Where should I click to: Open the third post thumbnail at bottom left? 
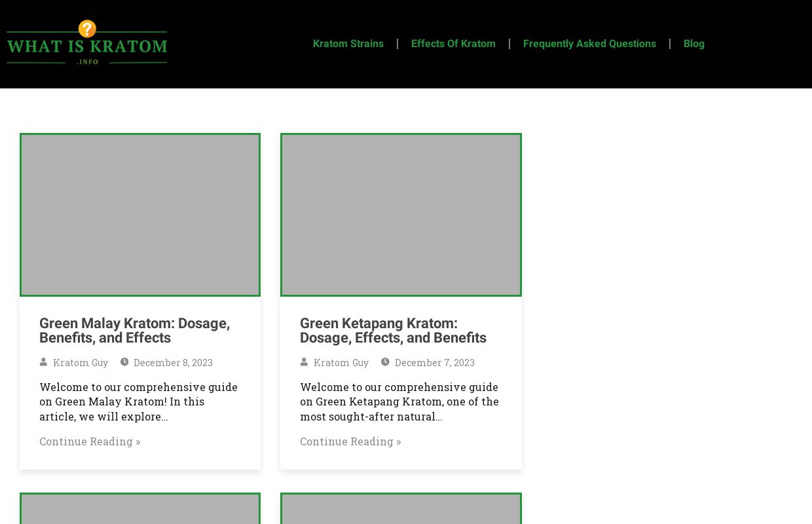tap(140, 510)
